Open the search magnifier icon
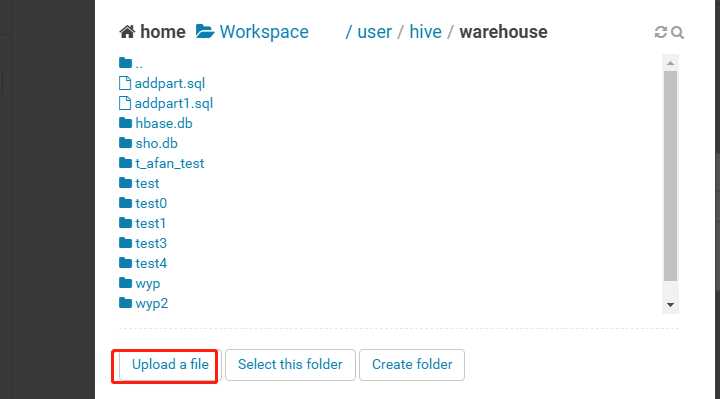The image size is (720, 399). point(677,33)
